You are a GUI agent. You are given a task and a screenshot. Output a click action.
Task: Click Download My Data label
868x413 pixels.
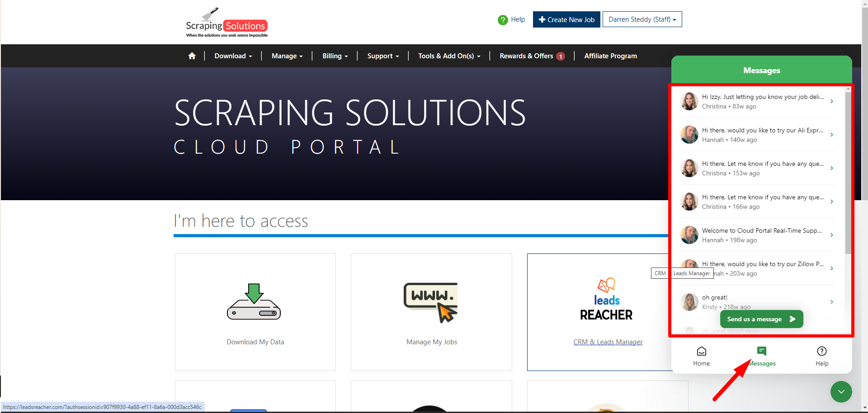pyautogui.click(x=255, y=342)
